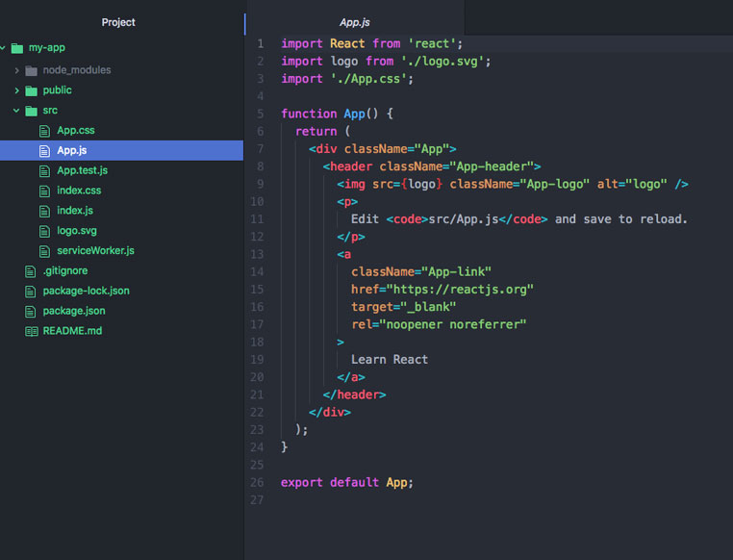
Task: Place cursor on 'react' import string
Action: click(432, 44)
